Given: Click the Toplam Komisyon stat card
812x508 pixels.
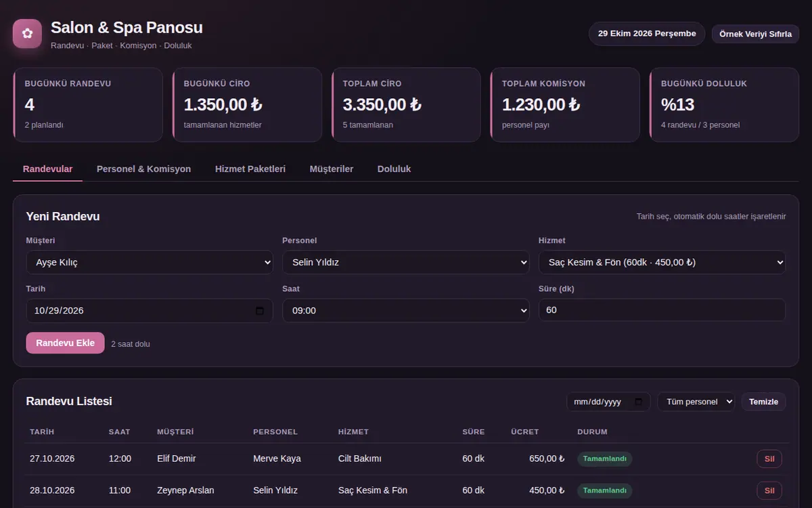Looking at the screenshot, I should click(565, 104).
